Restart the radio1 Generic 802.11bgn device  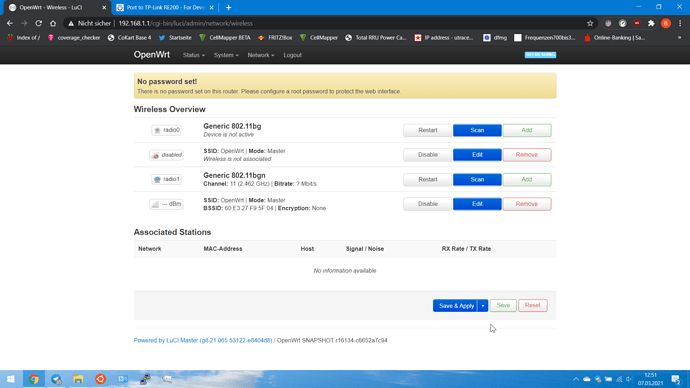(x=428, y=179)
